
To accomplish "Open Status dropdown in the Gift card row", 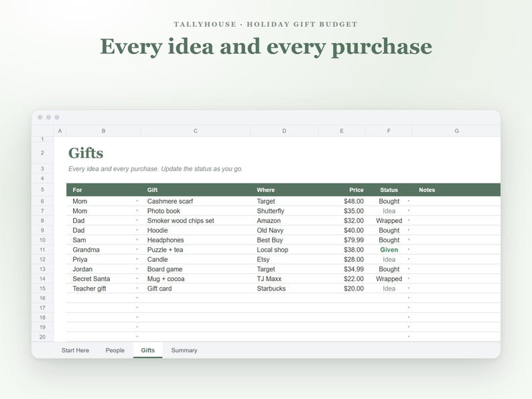I will (409, 289).
